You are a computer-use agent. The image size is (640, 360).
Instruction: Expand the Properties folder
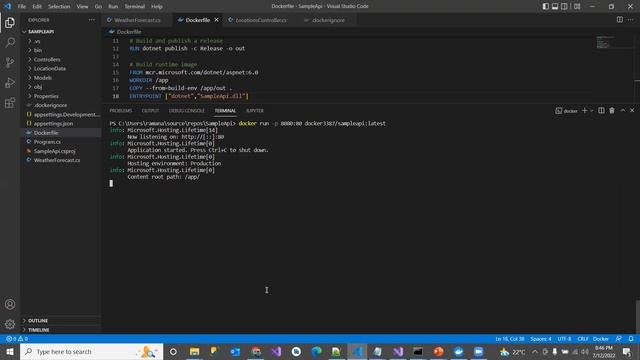[x=61, y=96]
